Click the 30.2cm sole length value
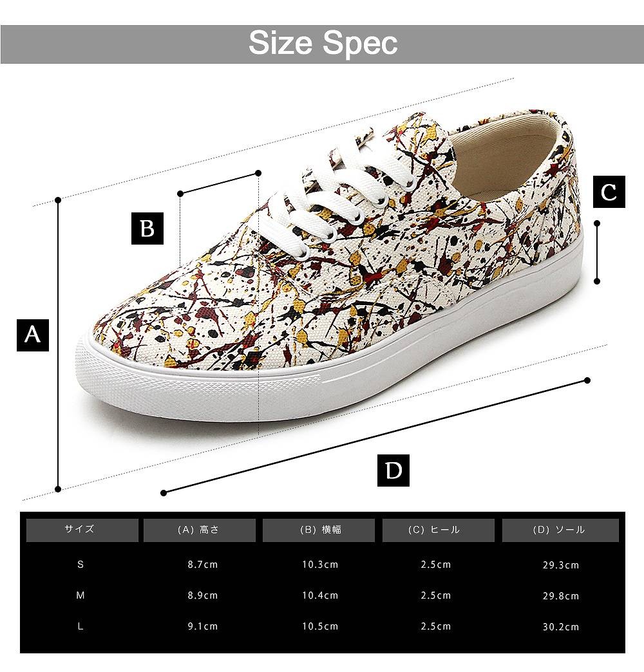This screenshot has height=672, width=644. (561, 626)
